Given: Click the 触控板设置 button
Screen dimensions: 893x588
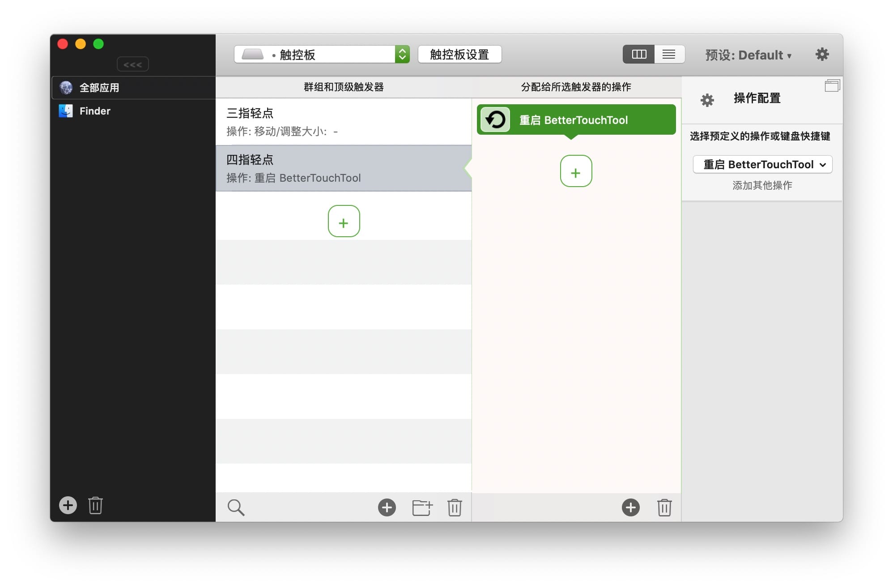Looking at the screenshot, I should click(459, 55).
